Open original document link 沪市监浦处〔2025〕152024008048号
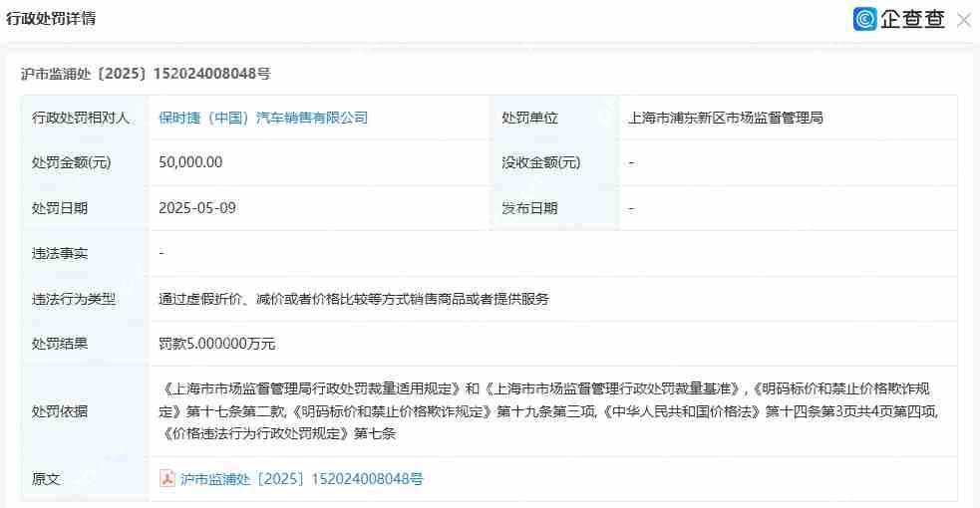This screenshot has width=980, height=508. click(301, 479)
